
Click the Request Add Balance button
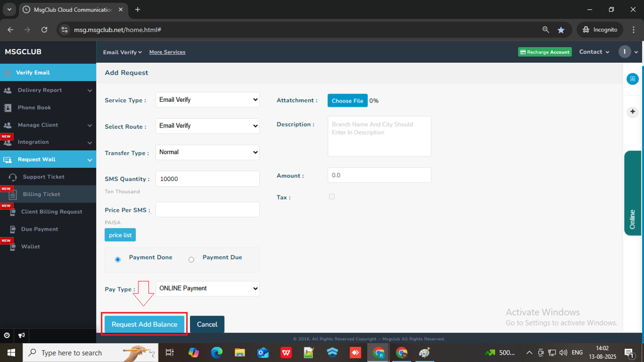pos(144,324)
